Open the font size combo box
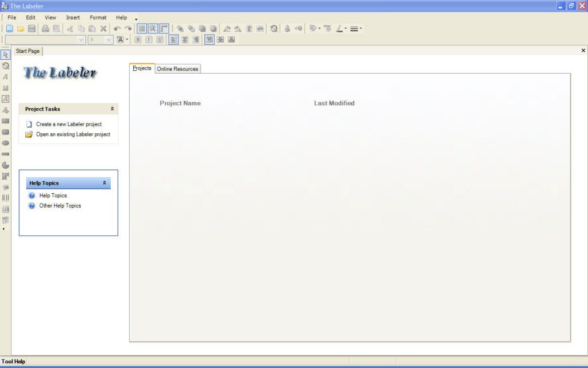Screen dimensions: 588x368 click(x=100, y=40)
